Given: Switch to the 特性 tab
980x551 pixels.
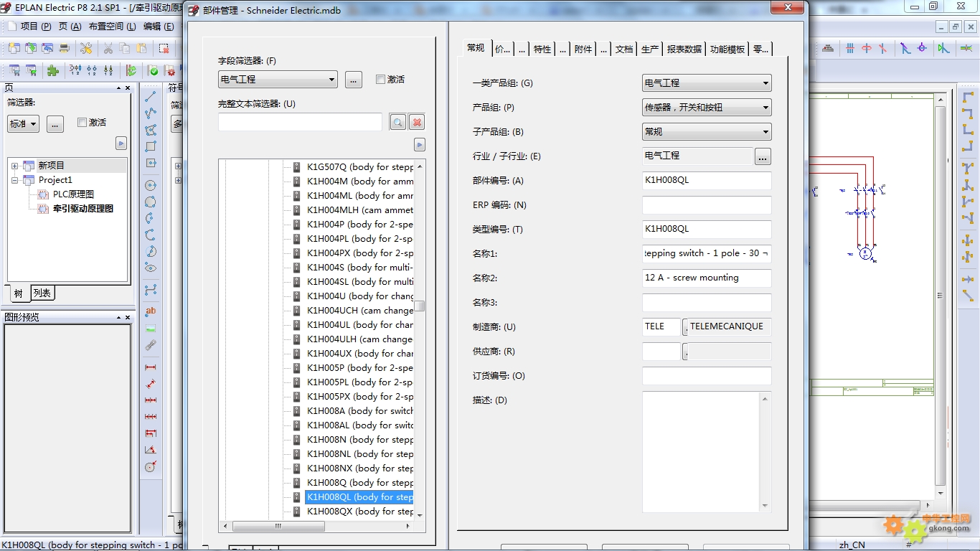Looking at the screenshot, I should tap(542, 49).
